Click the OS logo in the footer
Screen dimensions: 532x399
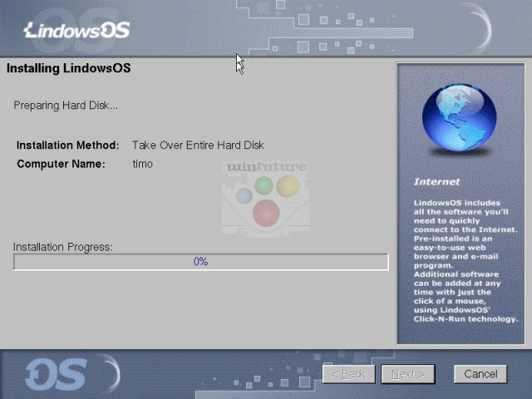coord(57,374)
